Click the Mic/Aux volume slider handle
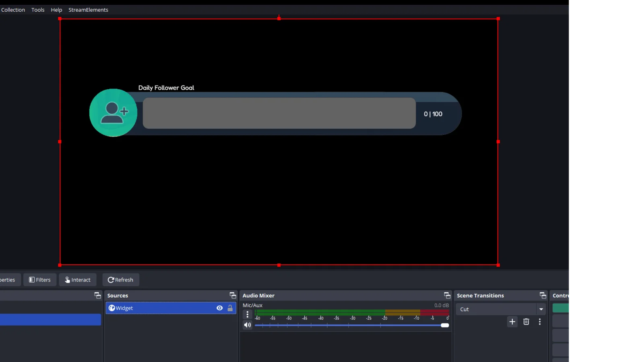The height and width of the screenshot is (362, 644). pos(445,325)
